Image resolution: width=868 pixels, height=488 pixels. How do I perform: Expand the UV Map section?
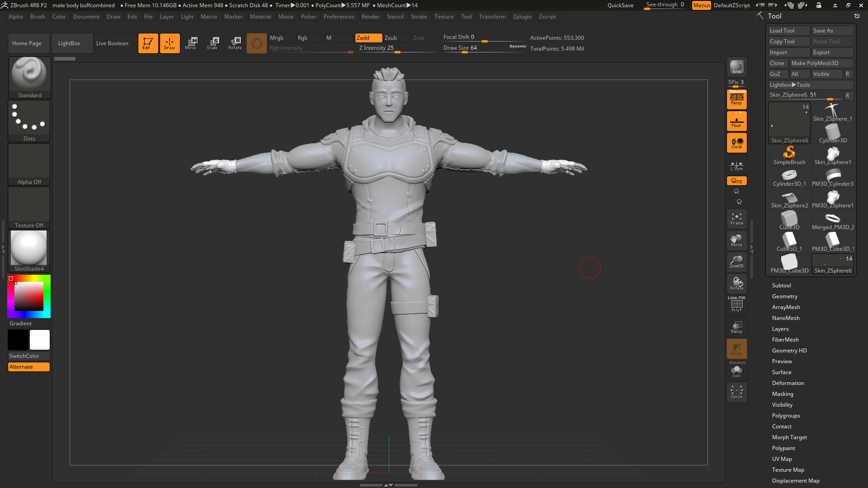pyautogui.click(x=782, y=459)
